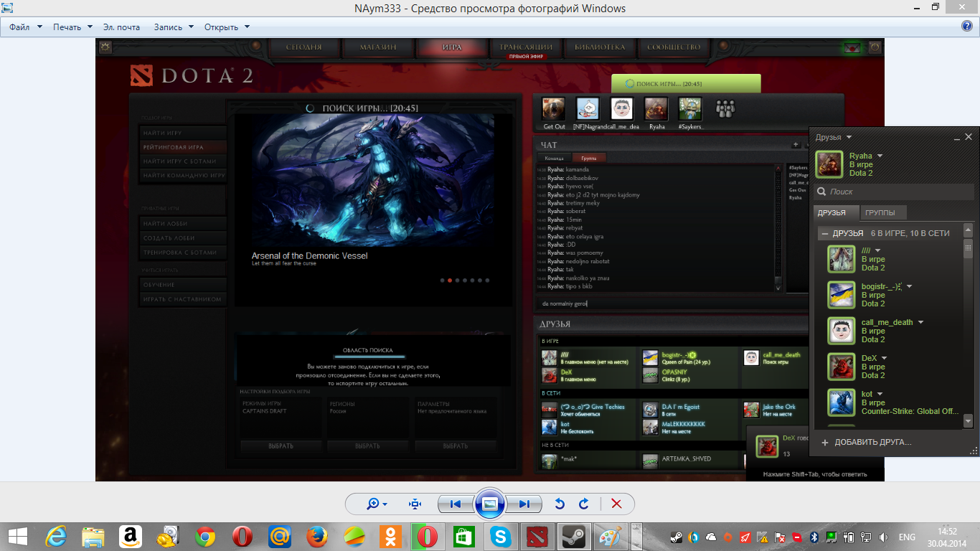Open the Печать menu

coord(72,27)
